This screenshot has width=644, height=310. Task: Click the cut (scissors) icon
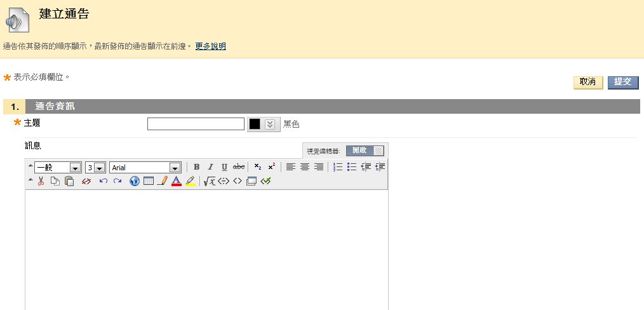coord(41,181)
